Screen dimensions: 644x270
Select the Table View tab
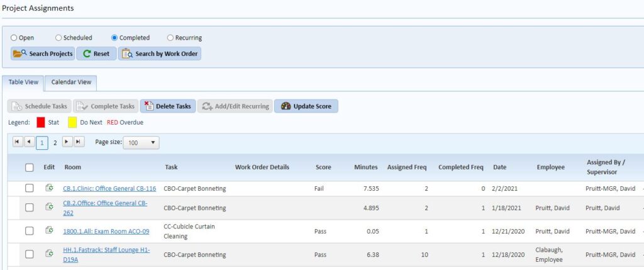click(23, 82)
